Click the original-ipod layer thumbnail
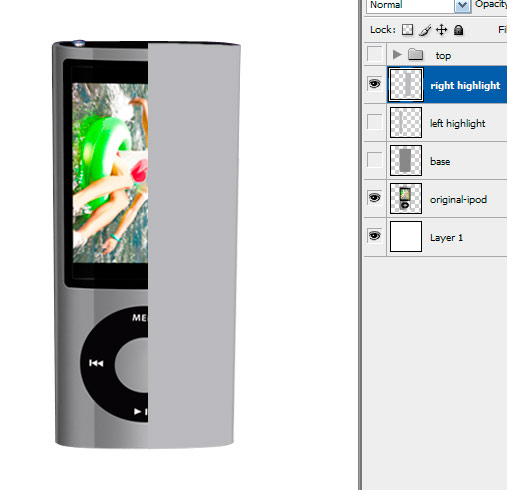This screenshot has width=507, height=490. click(406, 198)
